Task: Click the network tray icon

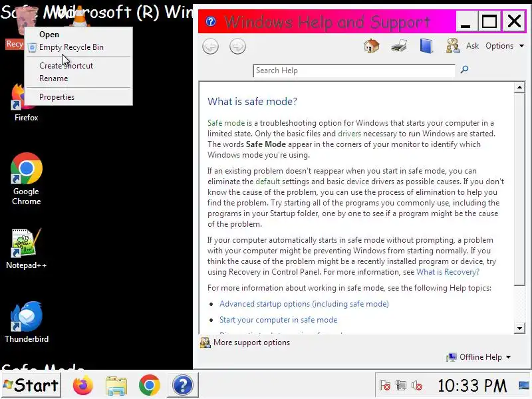Action: pyautogui.click(x=401, y=386)
